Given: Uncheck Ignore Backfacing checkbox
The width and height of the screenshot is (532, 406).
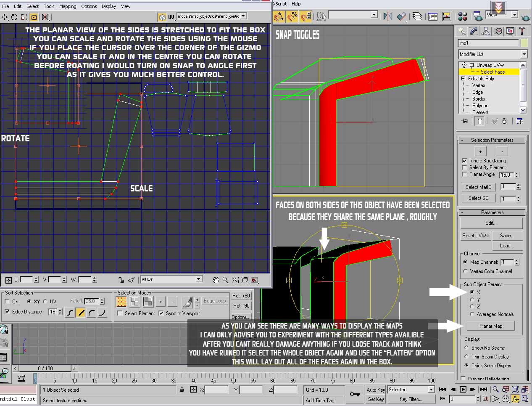Looking at the screenshot, I should point(464,161).
